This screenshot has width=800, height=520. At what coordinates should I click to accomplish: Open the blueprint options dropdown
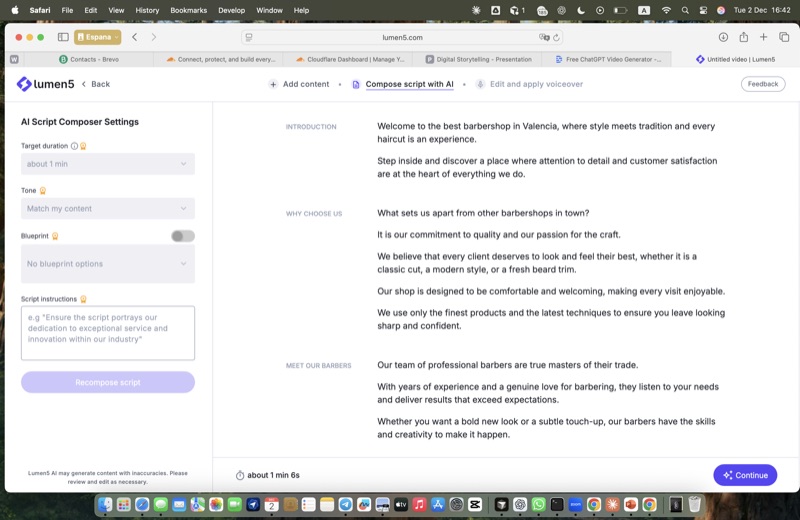108,264
